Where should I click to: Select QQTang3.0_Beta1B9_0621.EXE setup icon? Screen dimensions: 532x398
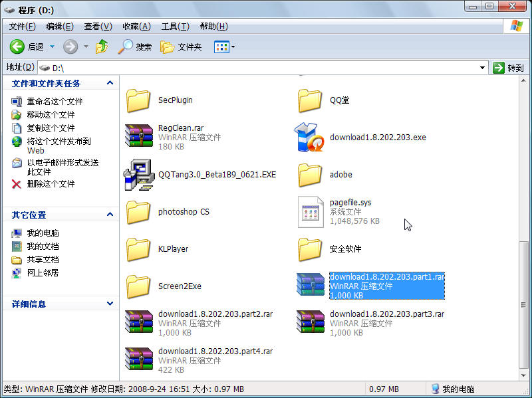pos(138,174)
